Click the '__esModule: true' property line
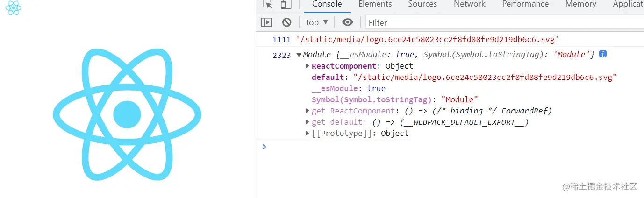 (x=349, y=88)
